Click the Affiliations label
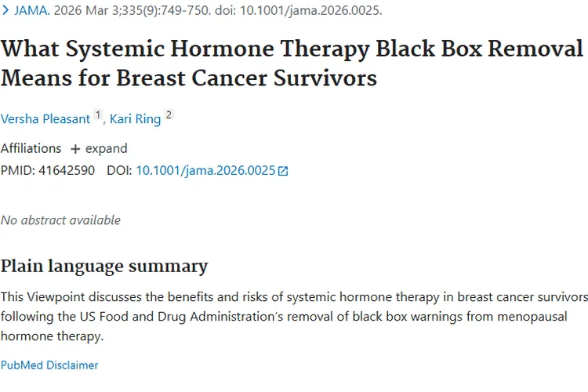Image resolution: width=588 pixels, height=392 pixels. pos(31,148)
